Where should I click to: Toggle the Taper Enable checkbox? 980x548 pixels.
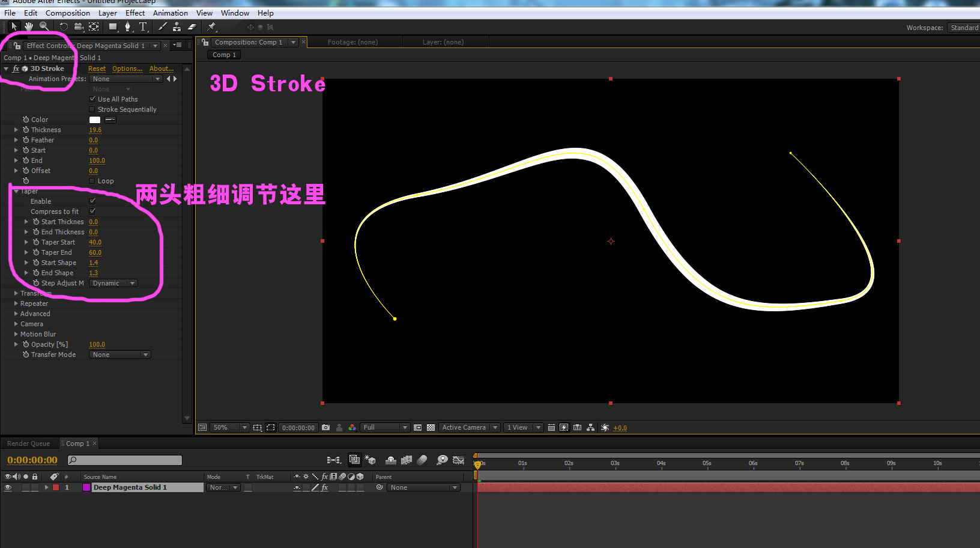(x=92, y=201)
